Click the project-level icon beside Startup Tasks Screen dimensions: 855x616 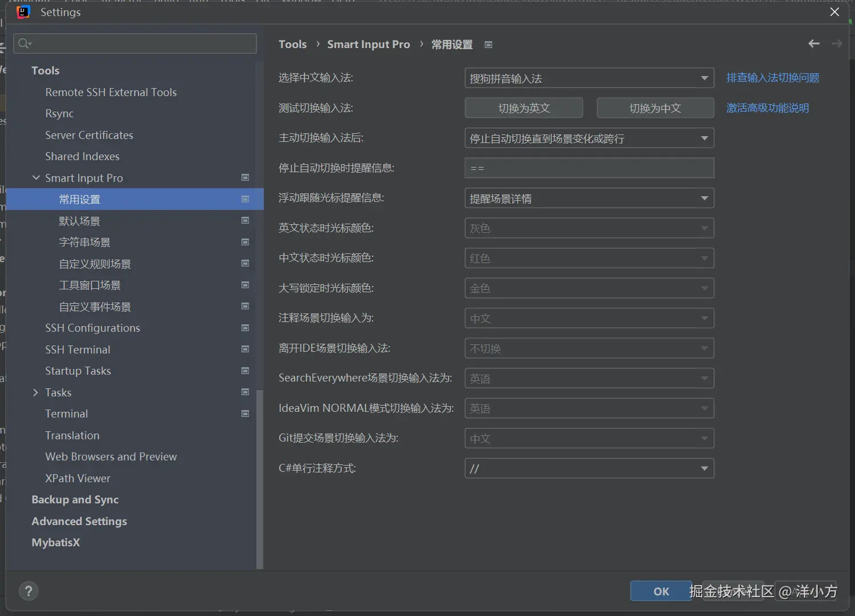(x=245, y=371)
